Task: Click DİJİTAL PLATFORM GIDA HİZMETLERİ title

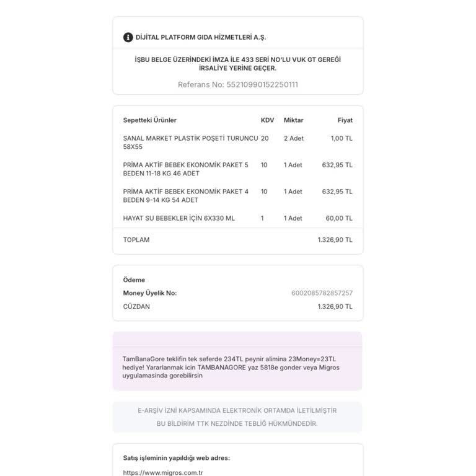Action: pos(201,37)
